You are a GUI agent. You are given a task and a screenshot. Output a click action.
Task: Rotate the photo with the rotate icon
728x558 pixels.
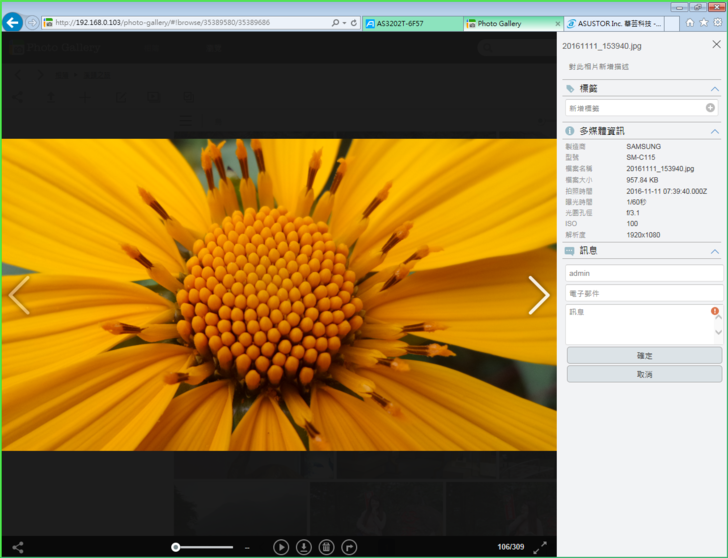click(349, 547)
